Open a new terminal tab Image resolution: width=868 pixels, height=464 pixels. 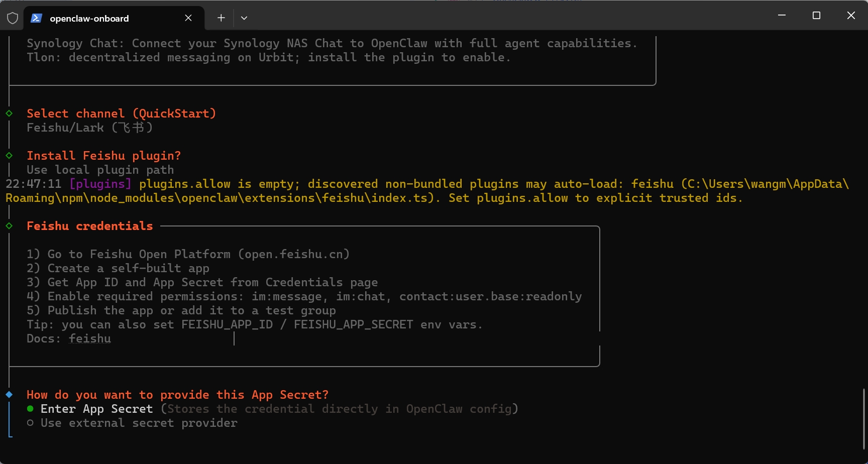tap(221, 18)
